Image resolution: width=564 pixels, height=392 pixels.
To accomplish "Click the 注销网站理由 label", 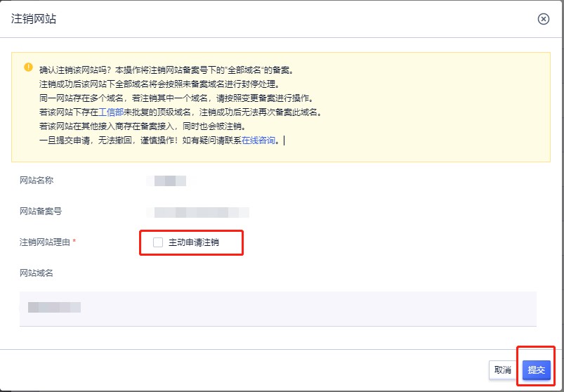I will [x=45, y=242].
